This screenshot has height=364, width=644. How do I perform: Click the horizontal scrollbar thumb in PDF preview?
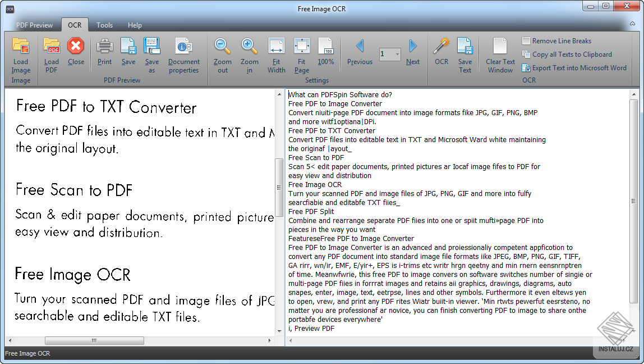tap(94, 340)
